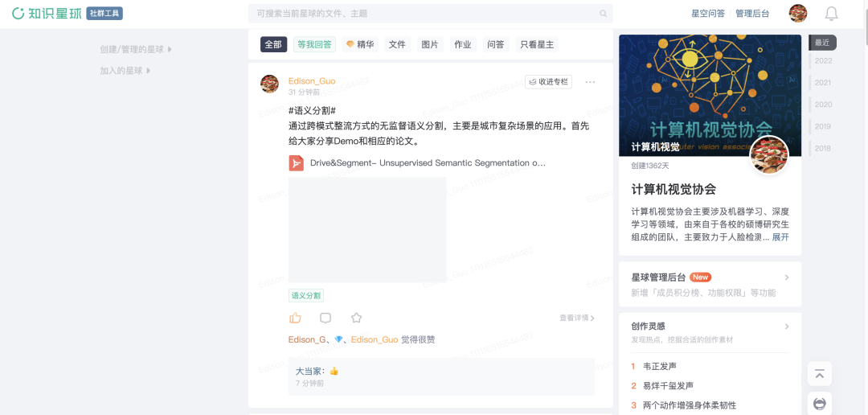Jump to 2021 in timeline

[823, 83]
